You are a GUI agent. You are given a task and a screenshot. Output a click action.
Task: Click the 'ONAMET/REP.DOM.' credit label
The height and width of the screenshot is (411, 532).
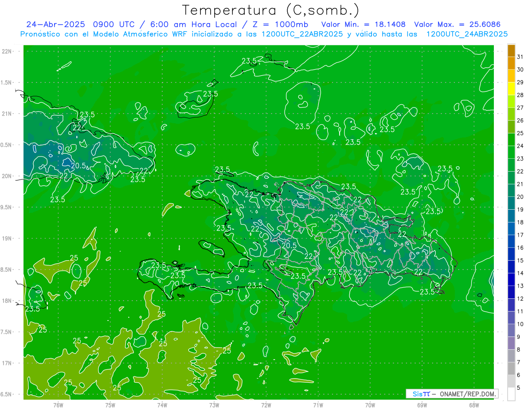point(468,394)
